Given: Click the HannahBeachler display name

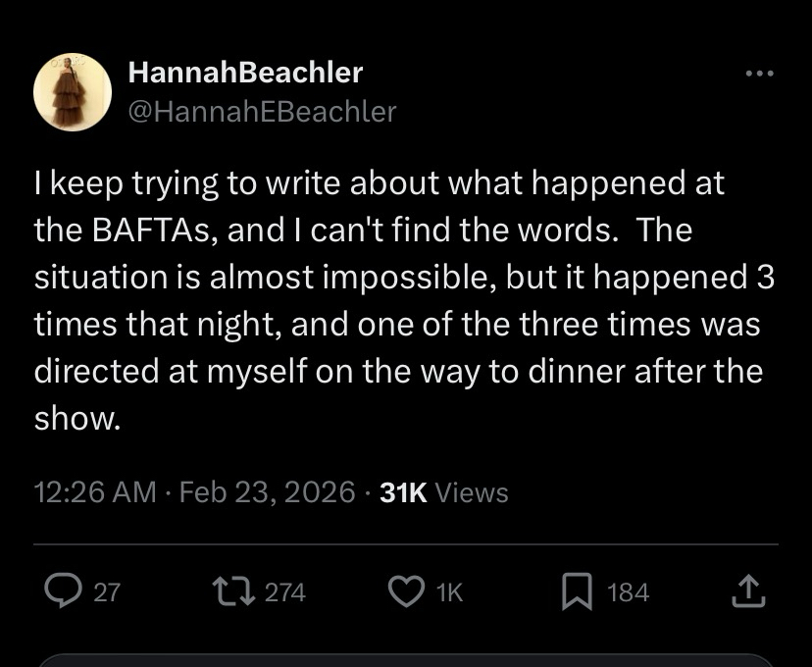Looking at the screenshot, I should tap(245, 73).
